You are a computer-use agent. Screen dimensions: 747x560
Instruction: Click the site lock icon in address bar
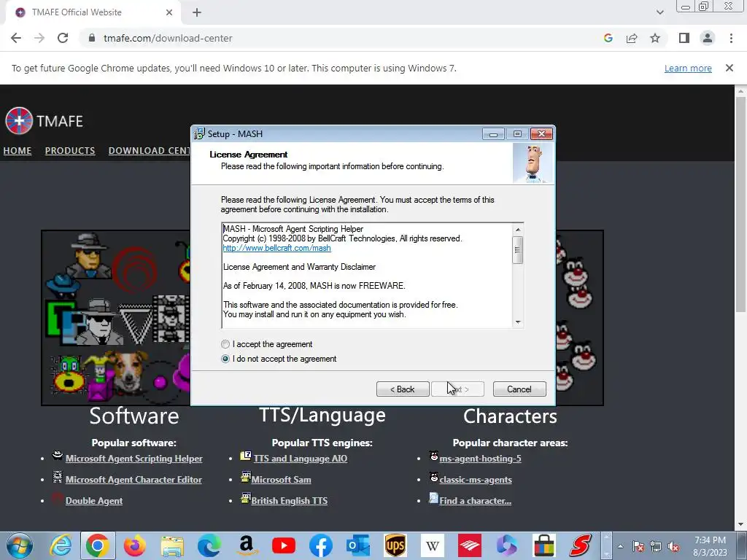[x=93, y=38]
